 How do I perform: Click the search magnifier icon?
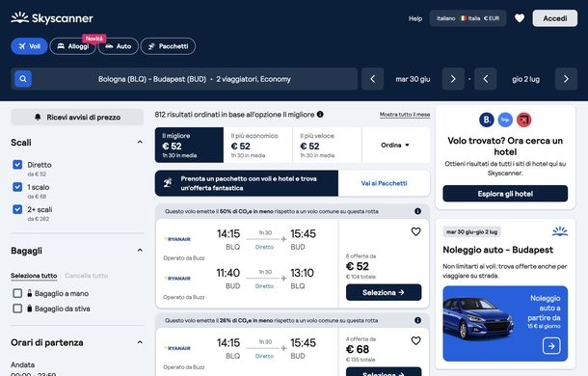23,79
